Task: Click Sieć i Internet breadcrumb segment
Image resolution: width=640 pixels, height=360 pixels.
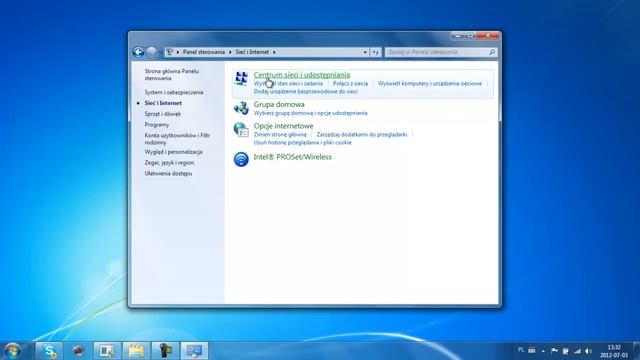Action: 252,52
